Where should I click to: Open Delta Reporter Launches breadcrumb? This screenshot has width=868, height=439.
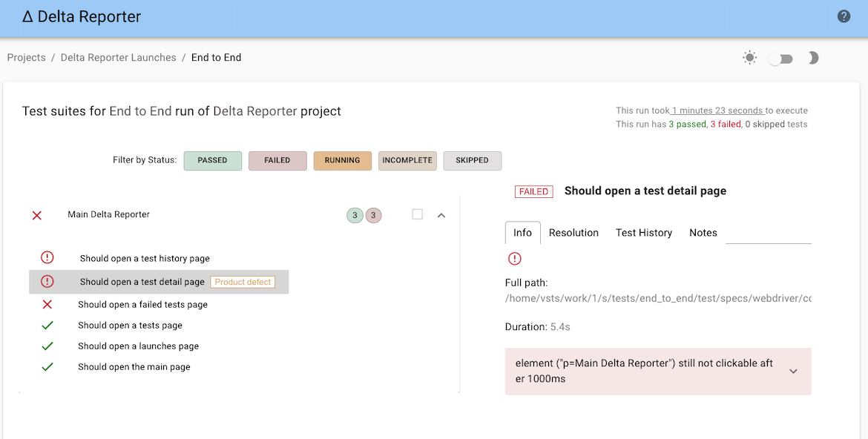[119, 58]
